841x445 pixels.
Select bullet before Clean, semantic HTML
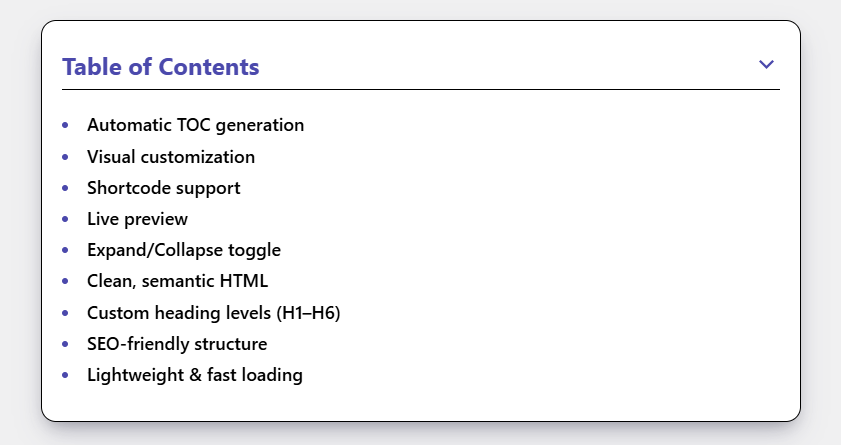(x=65, y=281)
